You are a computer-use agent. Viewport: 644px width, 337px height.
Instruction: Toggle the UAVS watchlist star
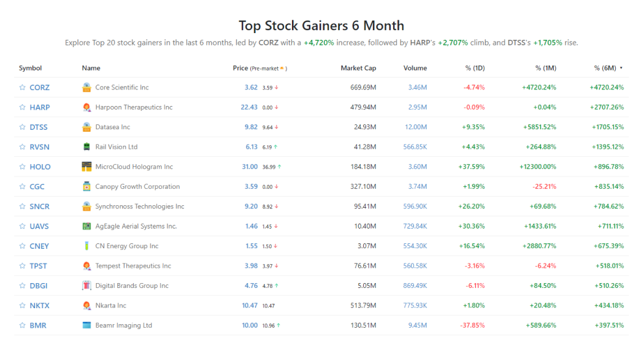(x=22, y=226)
